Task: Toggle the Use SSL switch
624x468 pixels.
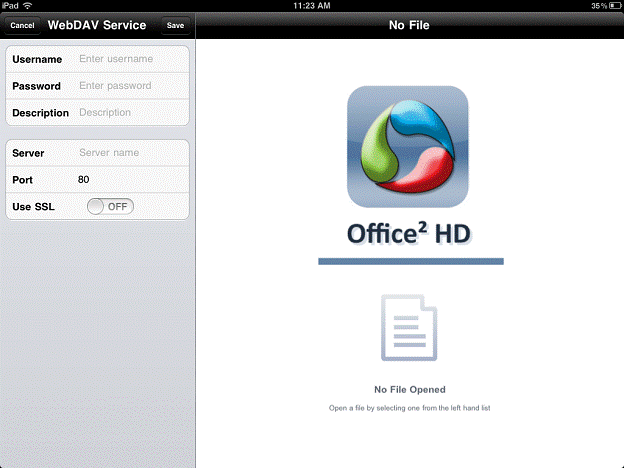Action: click(x=110, y=207)
